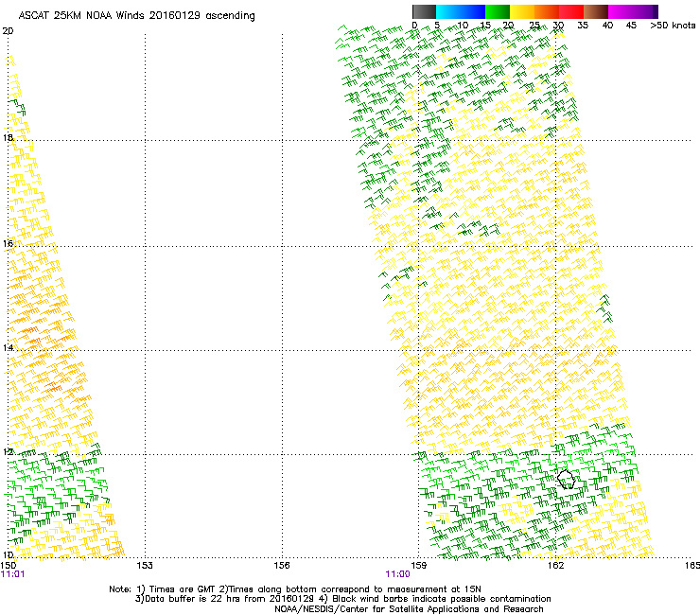Click the '5' value under the color bar
Viewport: 700px width, 615px height.
(x=437, y=26)
